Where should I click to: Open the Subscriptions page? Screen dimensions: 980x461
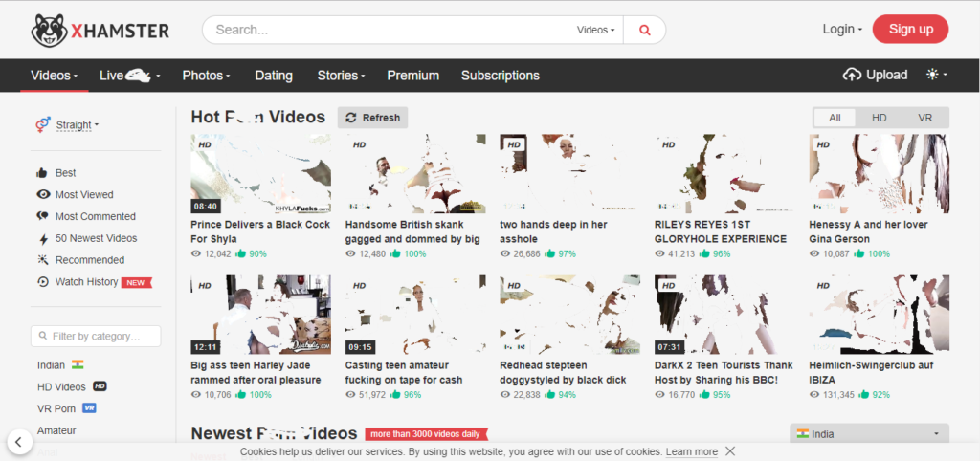tap(500, 76)
